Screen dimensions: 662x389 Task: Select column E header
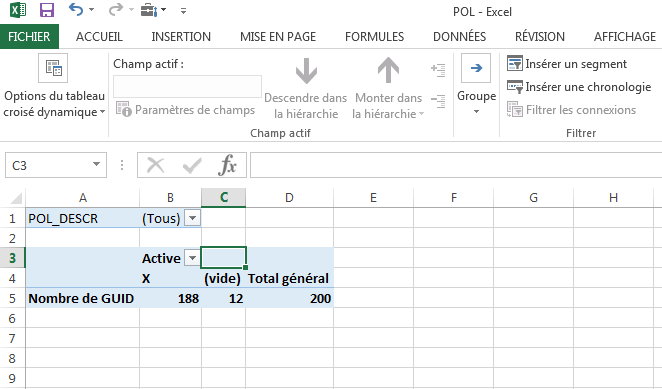click(x=373, y=198)
